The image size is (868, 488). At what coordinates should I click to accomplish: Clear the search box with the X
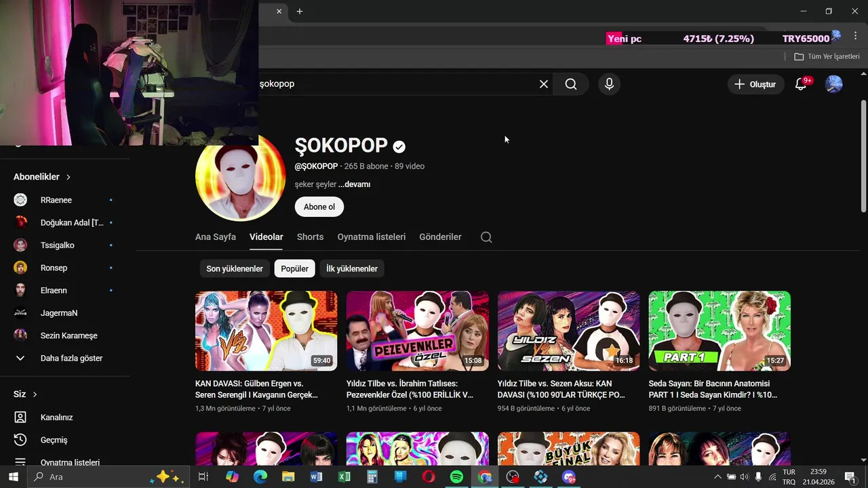pyautogui.click(x=544, y=84)
